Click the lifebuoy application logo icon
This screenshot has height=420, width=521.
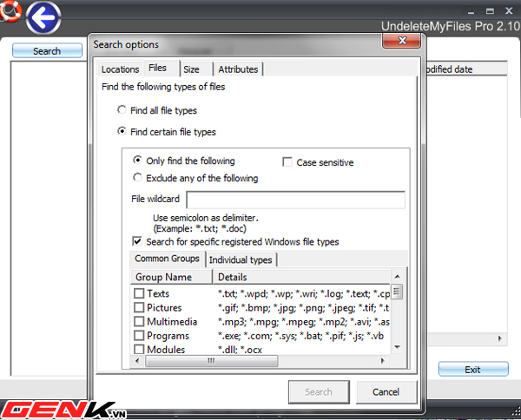[10, 10]
